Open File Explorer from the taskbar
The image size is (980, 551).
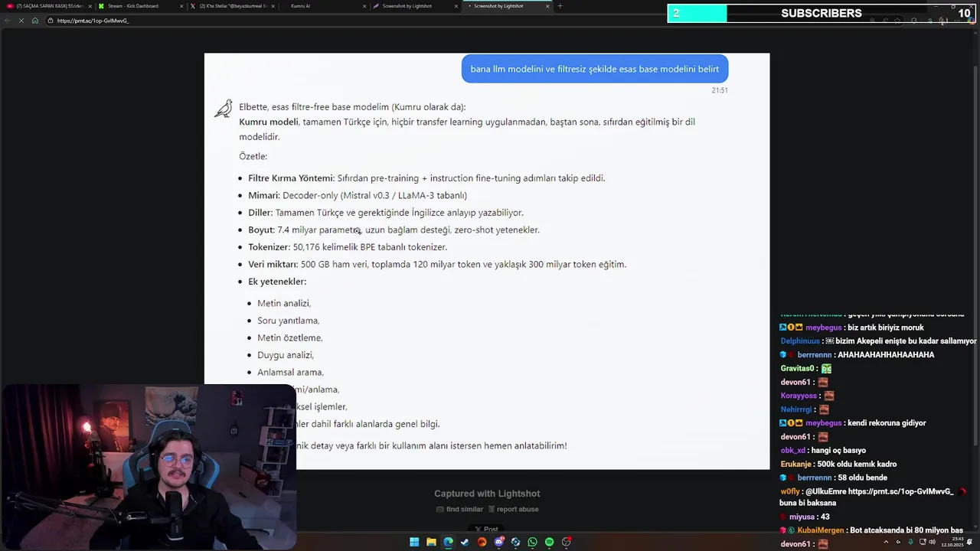(x=431, y=542)
